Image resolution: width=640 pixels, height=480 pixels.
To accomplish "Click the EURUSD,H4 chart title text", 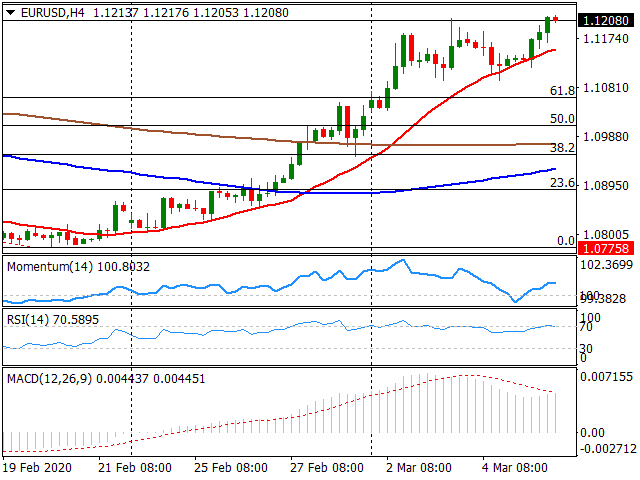I will point(53,13).
